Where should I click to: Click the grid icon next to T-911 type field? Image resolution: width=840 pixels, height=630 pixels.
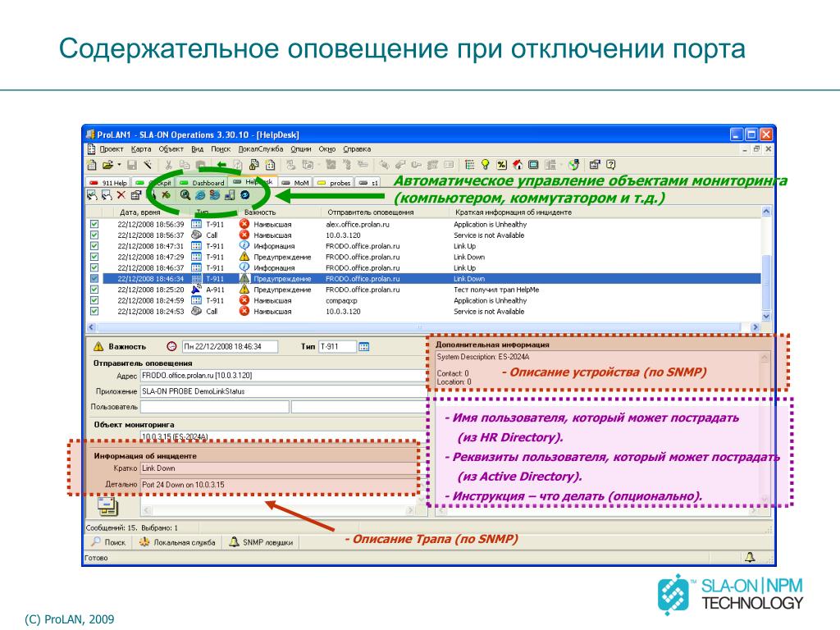[364, 347]
